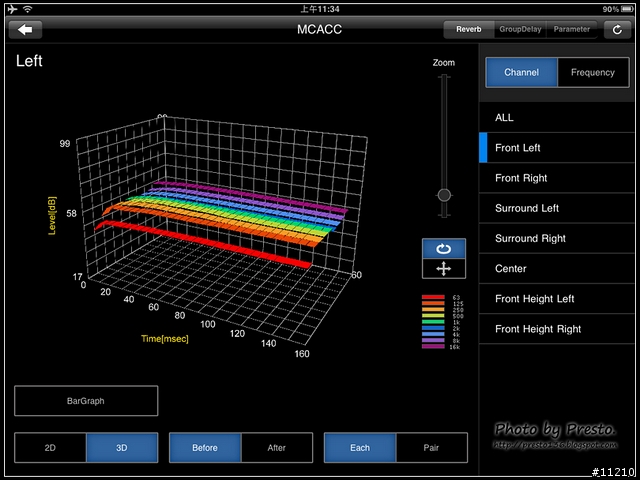Click the red 63 Hz legend swatch
Screen dimensions: 640x480
click(x=433, y=297)
